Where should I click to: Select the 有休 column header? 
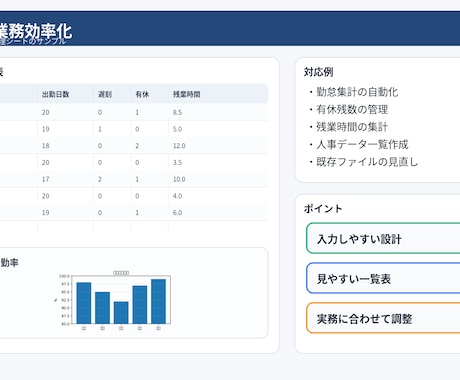click(142, 94)
